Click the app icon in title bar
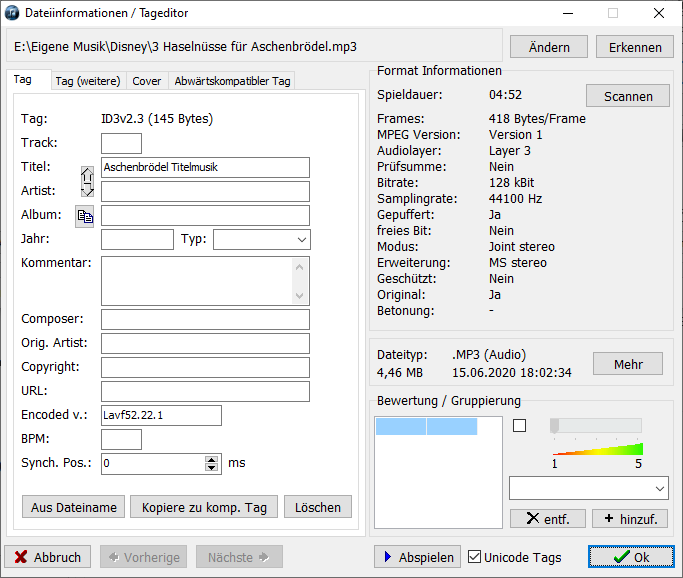The height and width of the screenshot is (578, 683). tap(12, 13)
